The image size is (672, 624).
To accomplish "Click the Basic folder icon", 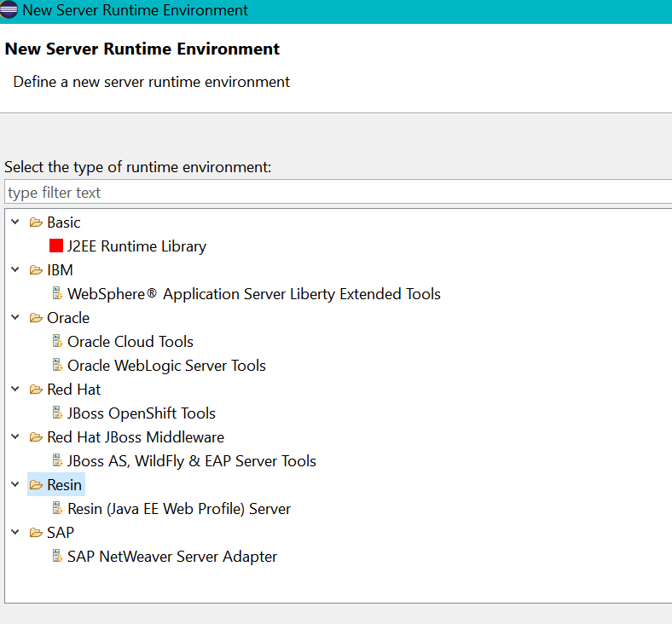I will click(36, 222).
